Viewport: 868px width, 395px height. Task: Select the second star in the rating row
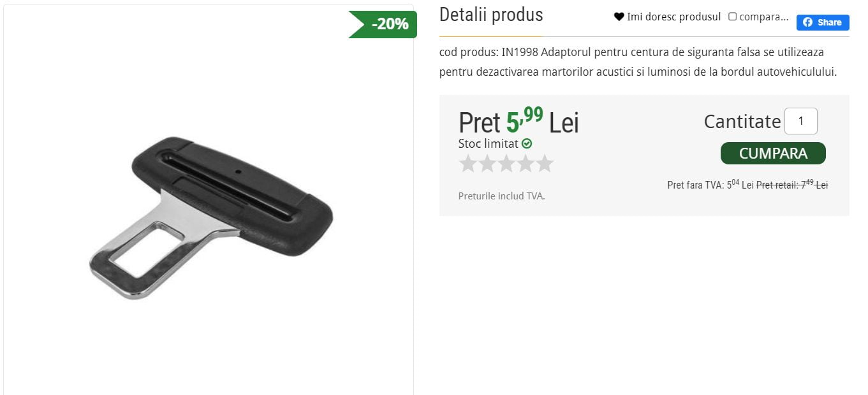(x=488, y=164)
